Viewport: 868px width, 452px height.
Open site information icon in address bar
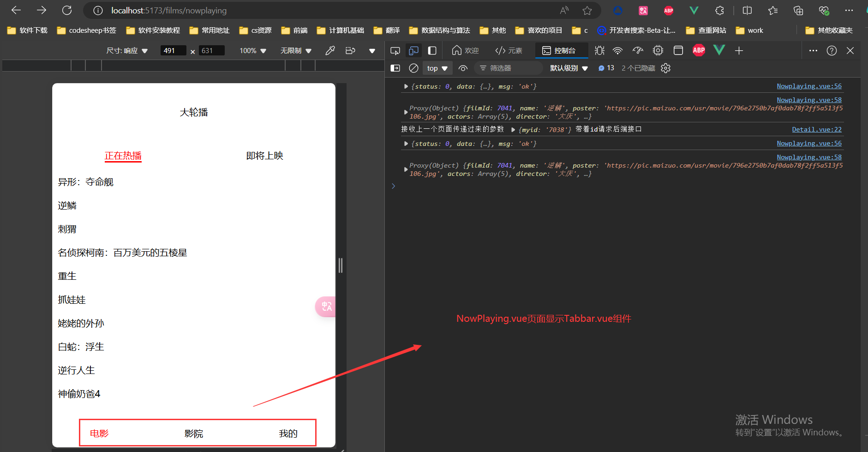(98, 10)
